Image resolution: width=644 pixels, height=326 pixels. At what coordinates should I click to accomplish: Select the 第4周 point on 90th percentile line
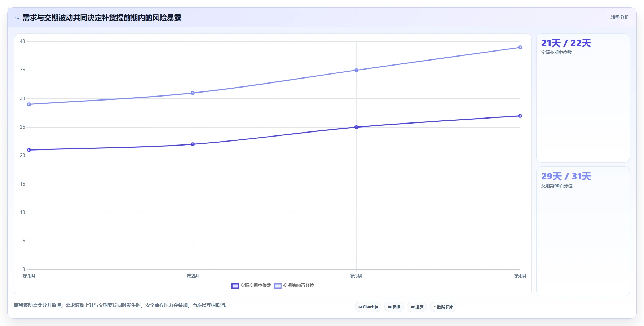tap(520, 47)
